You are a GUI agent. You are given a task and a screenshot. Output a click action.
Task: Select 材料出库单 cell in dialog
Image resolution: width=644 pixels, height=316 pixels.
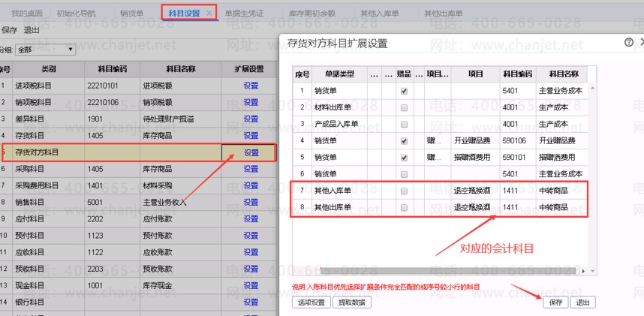coord(339,107)
